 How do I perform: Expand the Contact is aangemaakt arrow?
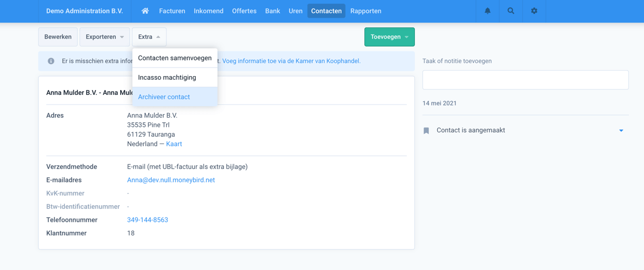click(621, 130)
